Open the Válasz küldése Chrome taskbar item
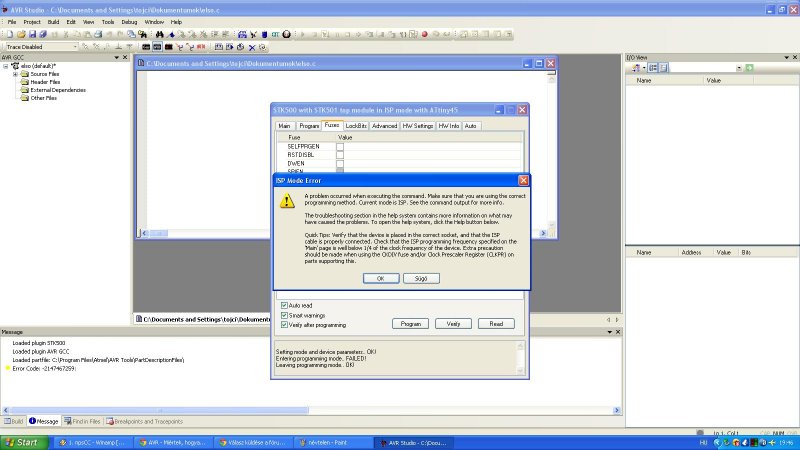Screen dimensions: 800x450 253,442
